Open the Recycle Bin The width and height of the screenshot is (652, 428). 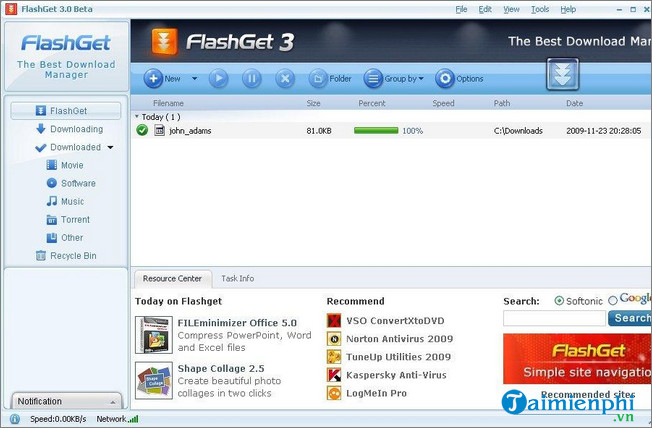tap(66, 256)
